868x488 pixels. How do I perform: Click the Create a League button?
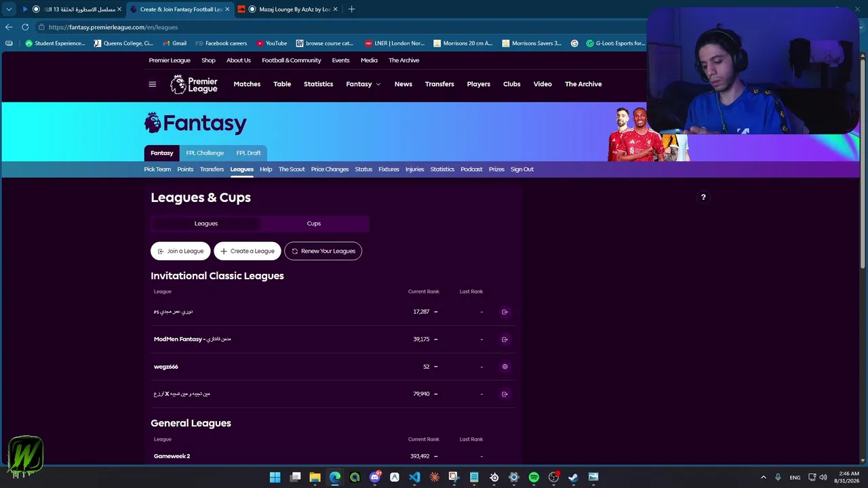(x=248, y=251)
